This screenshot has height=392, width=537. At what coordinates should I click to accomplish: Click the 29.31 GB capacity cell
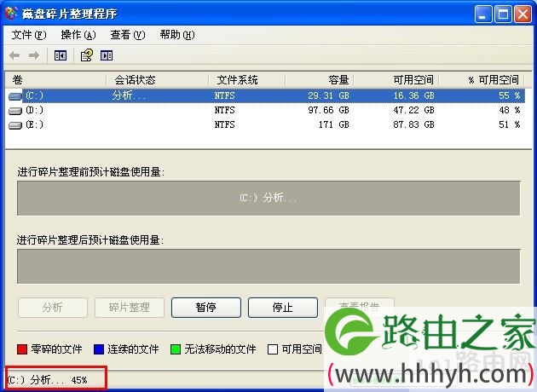tap(328, 95)
